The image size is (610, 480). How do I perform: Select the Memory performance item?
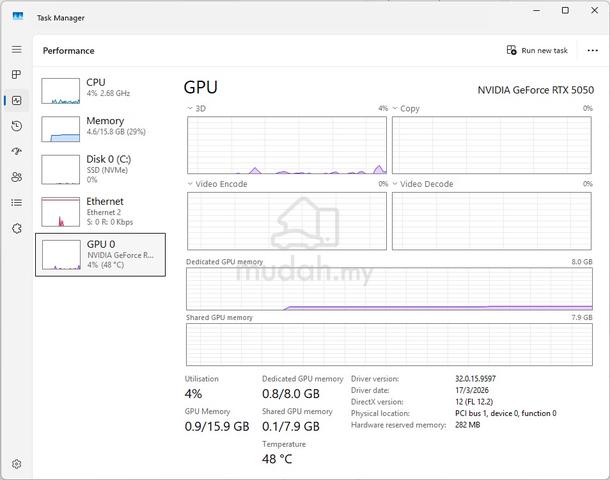coord(100,129)
